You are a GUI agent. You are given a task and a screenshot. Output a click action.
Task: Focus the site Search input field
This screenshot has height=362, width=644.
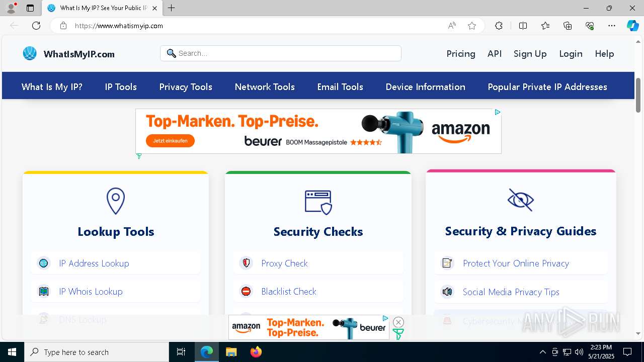pyautogui.click(x=281, y=53)
